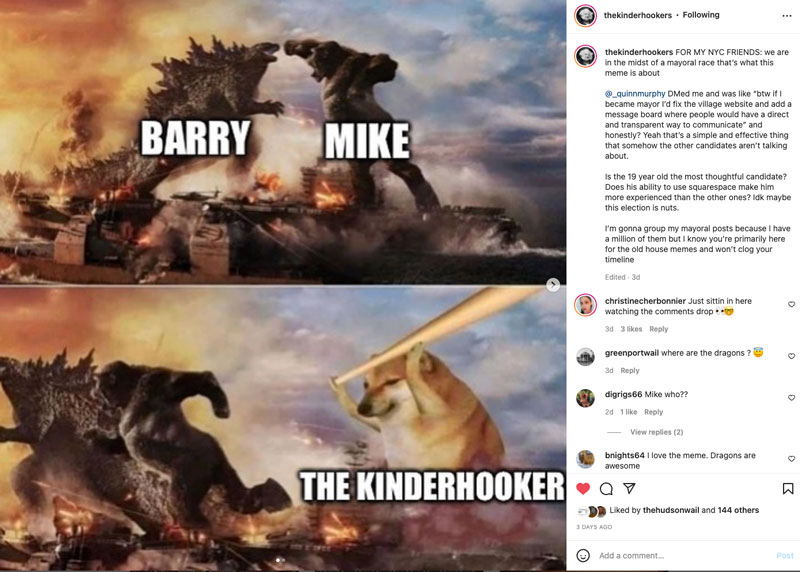
Task: Click the comment speech bubble icon
Action: click(x=606, y=489)
